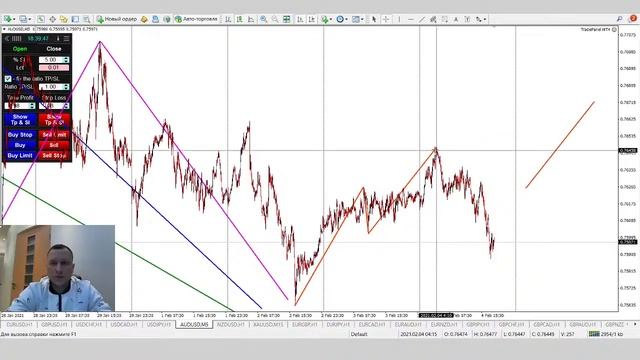The width and height of the screenshot is (640, 360).
Task: Select the text label tool
Action: click(467, 19)
